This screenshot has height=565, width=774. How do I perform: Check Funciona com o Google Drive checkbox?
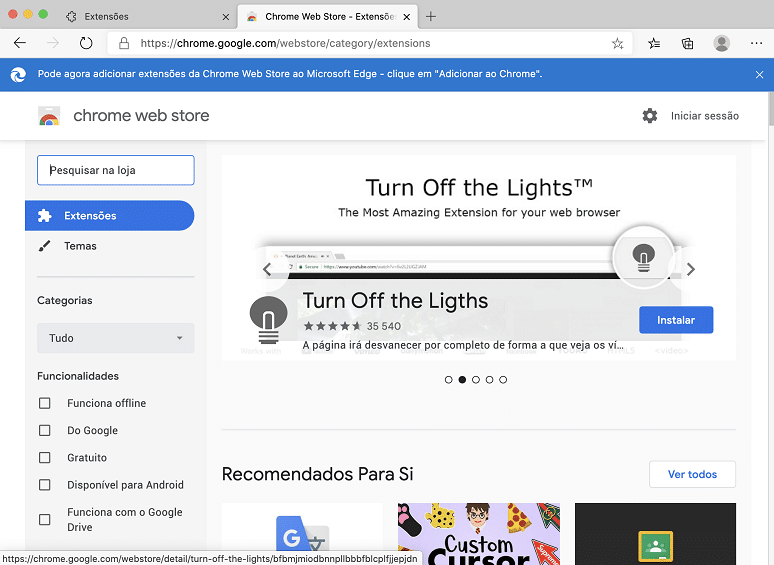click(x=44, y=520)
